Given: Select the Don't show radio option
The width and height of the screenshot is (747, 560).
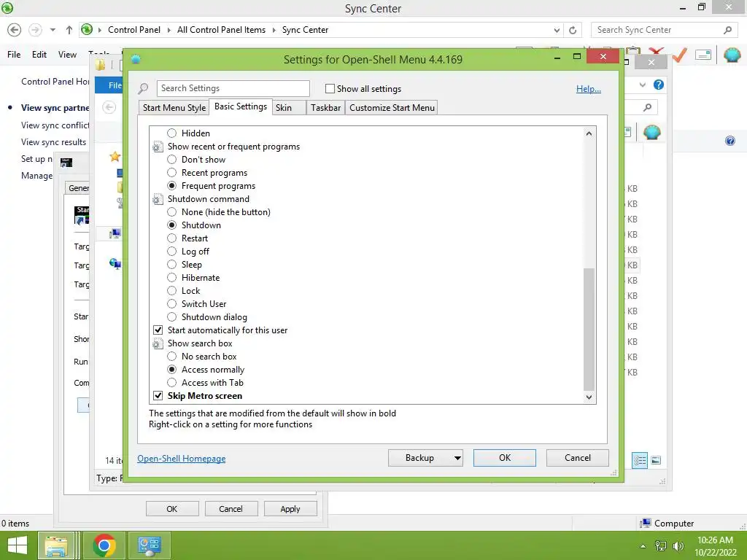Looking at the screenshot, I should (172, 160).
